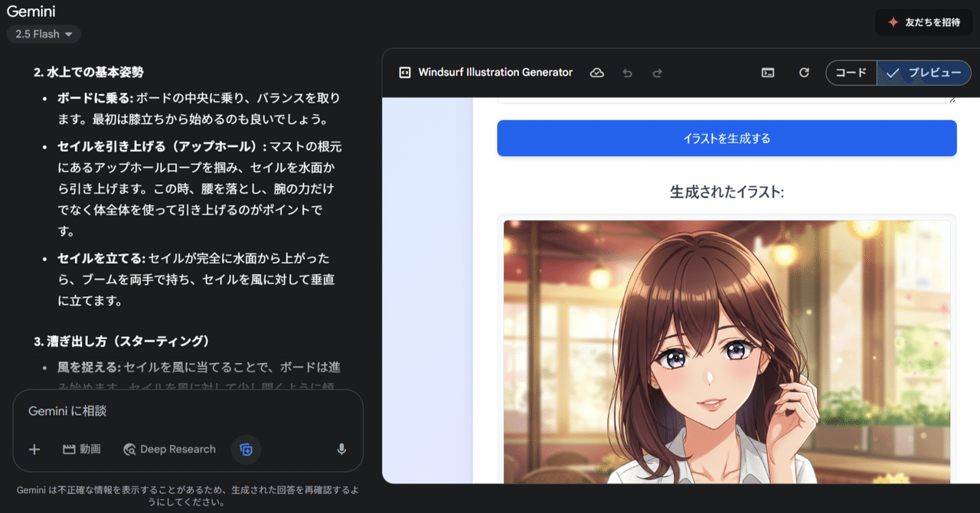Activate the microphone icon for voice input
The height and width of the screenshot is (513, 980).
[341, 449]
